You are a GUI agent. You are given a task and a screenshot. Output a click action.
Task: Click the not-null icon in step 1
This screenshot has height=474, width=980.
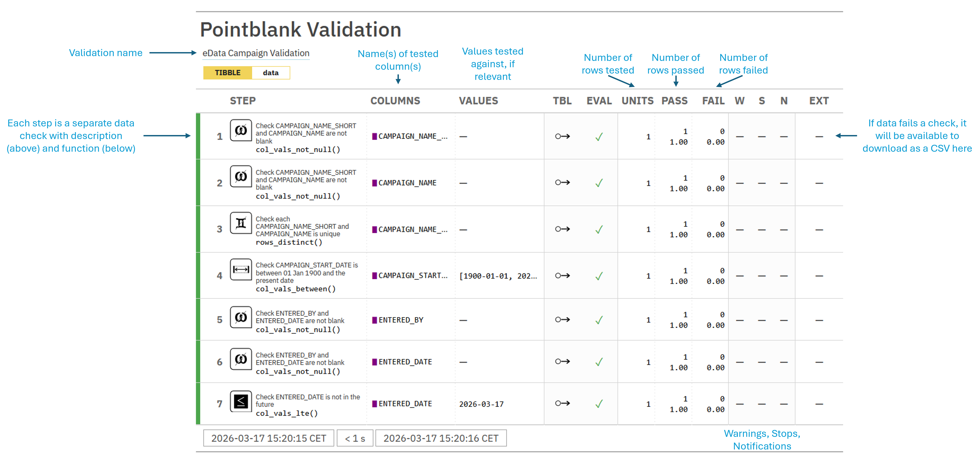click(x=241, y=130)
